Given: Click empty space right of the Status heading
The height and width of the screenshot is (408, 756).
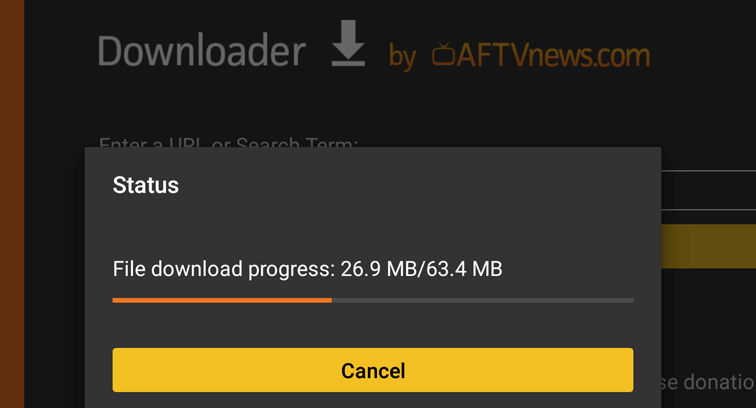Looking at the screenshot, I should (x=420, y=185).
